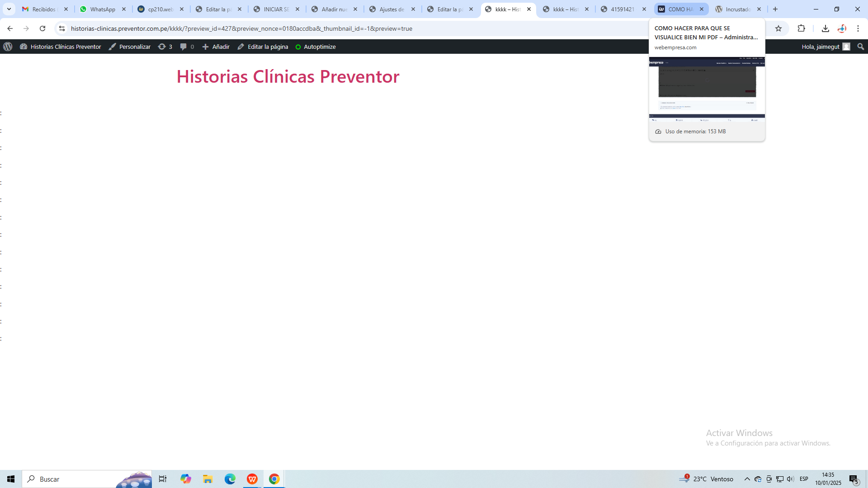Switch to the Gmail Recibidos tab
The width and height of the screenshot is (868, 488).
(45, 9)
